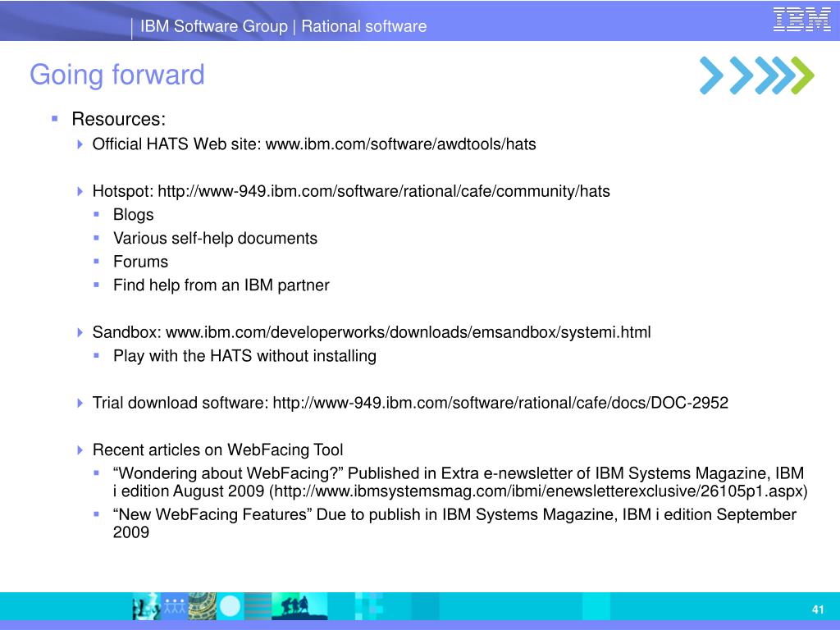This screenshot has width=840, height=630.
Task: Click the 'Going forward' slide title
Action: click(x=116, y=75)
